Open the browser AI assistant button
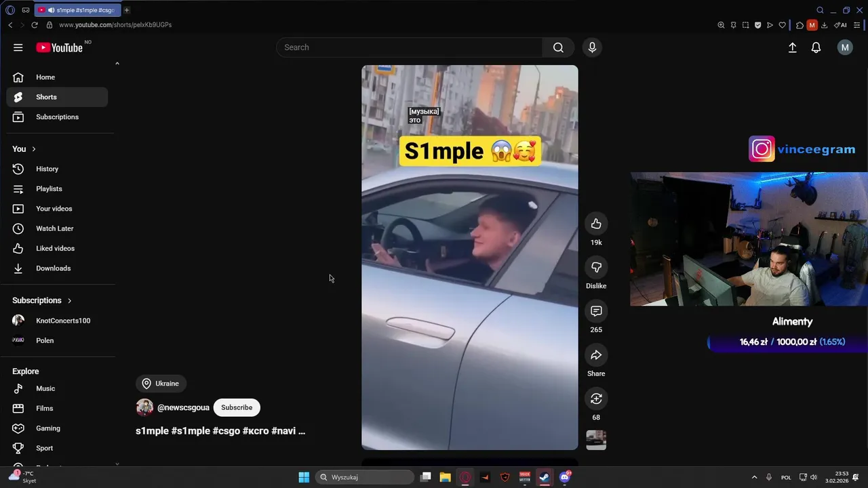This screenshot has width=868, height=488. click(x=841, y=25)
